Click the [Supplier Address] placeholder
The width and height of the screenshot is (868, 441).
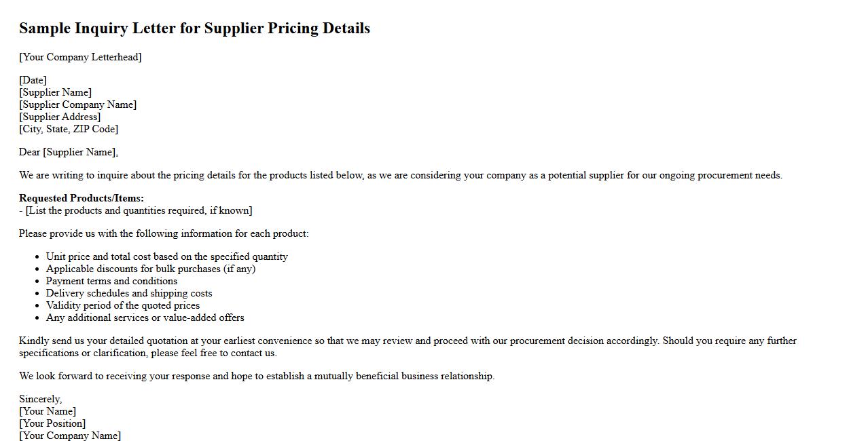tap(60, 117)
